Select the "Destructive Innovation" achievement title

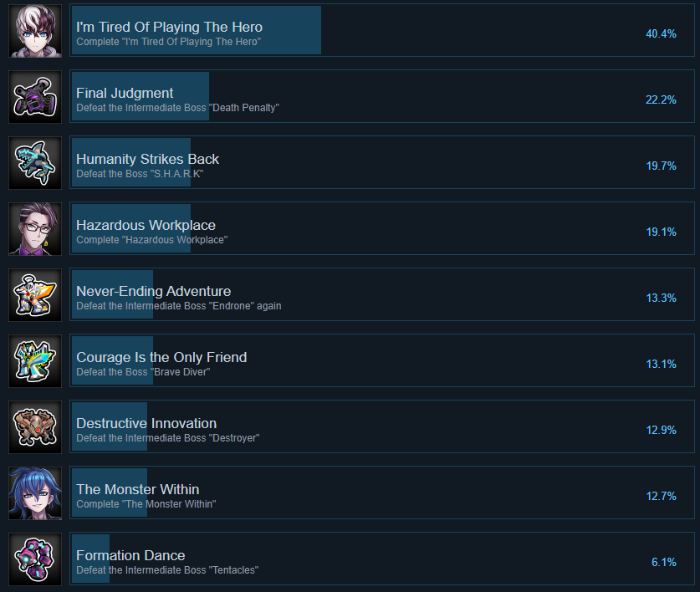146,423
